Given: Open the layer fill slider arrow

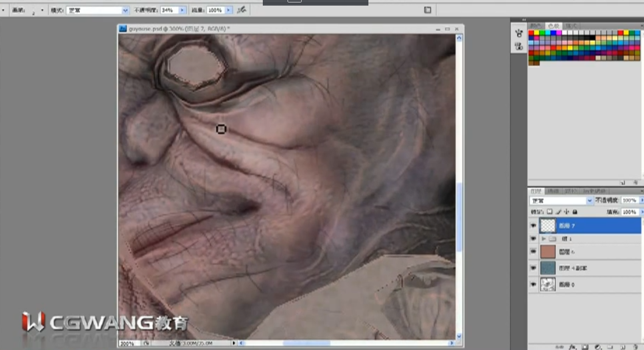Looking at the screenshot, I should pyautogui.click(x=642, y=212).
